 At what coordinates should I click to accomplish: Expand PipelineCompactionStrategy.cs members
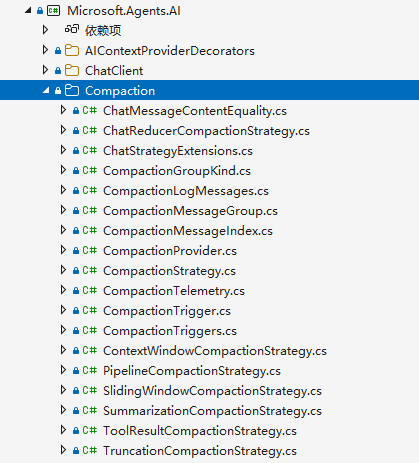click(63, 370)
